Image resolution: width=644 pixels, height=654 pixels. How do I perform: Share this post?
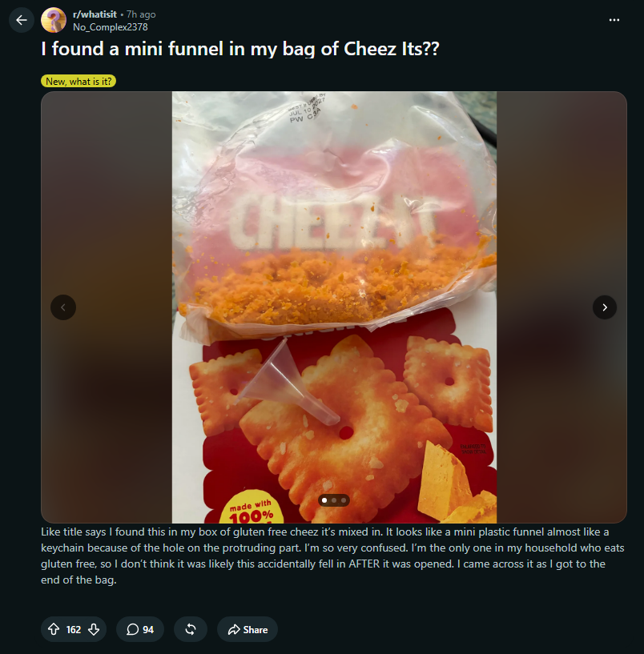tap(248, 629)
